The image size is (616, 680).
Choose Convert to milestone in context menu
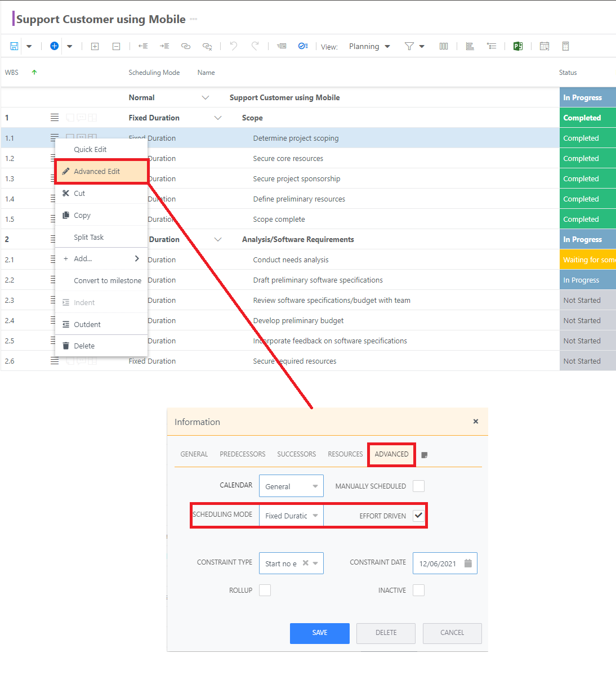(108, 280)
